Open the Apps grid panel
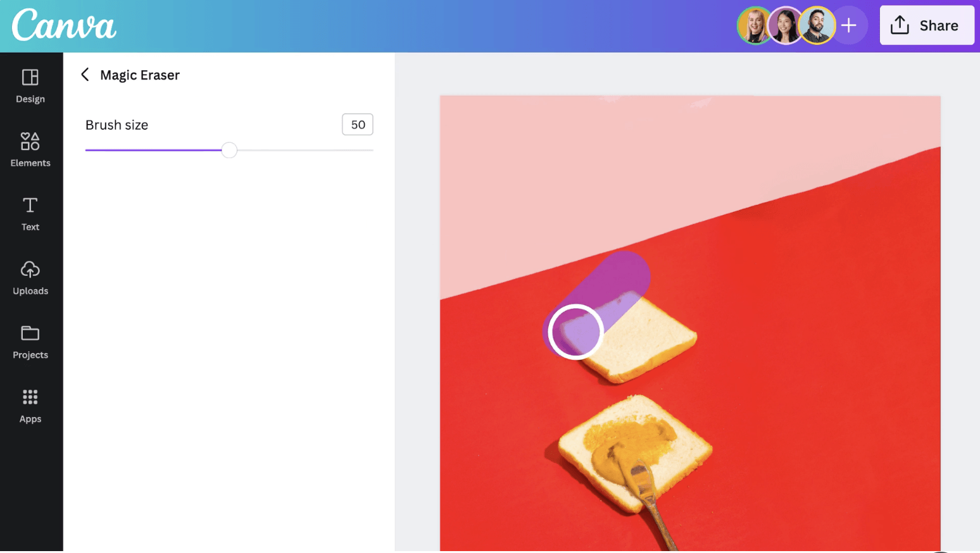Viewport: 980px width, 553px height. click(30, 406)
